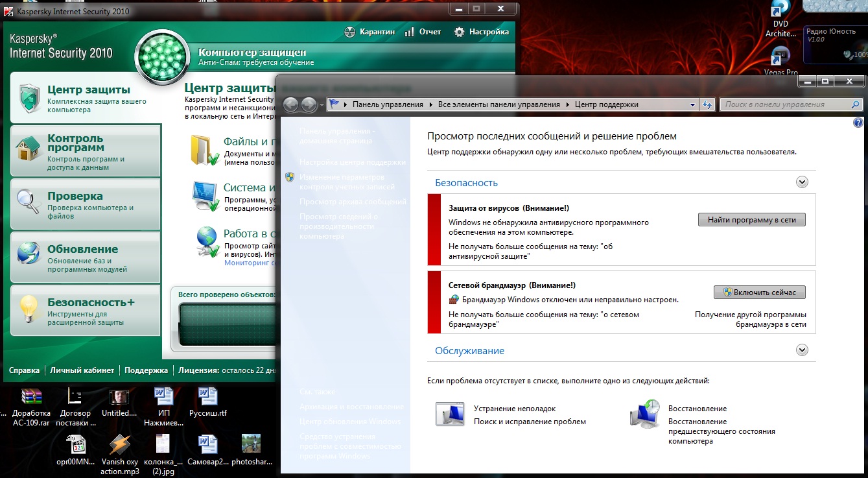This screenshot has height=478, width=868.
Task: Collapse the Безопасность section chevron
Action: click(802, 182)
